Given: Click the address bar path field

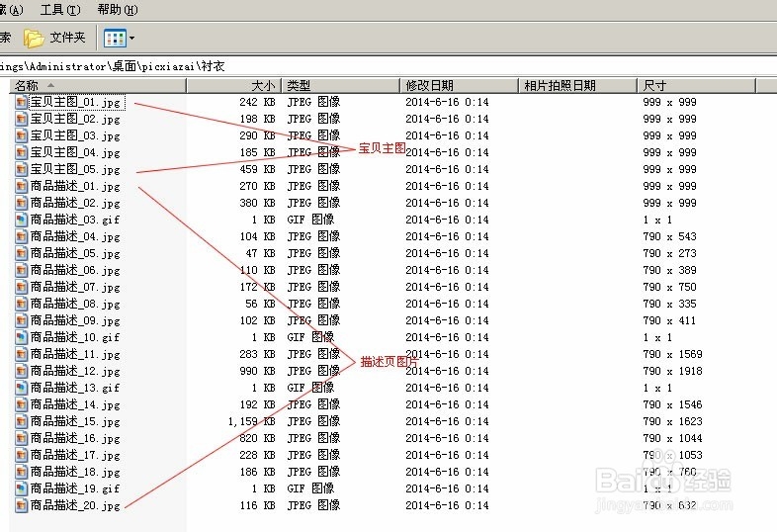Looking at the screenshot, I should pyautogui.click(x=388, y=66).
